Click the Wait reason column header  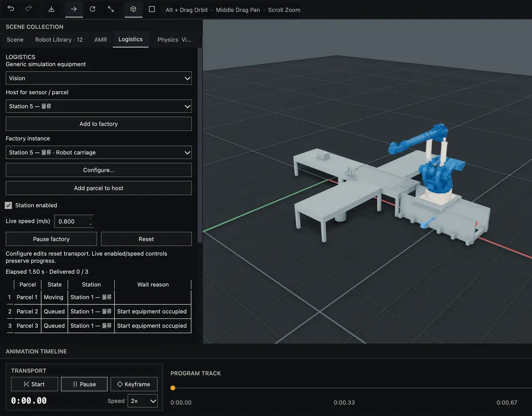click(x=153, y=284)
